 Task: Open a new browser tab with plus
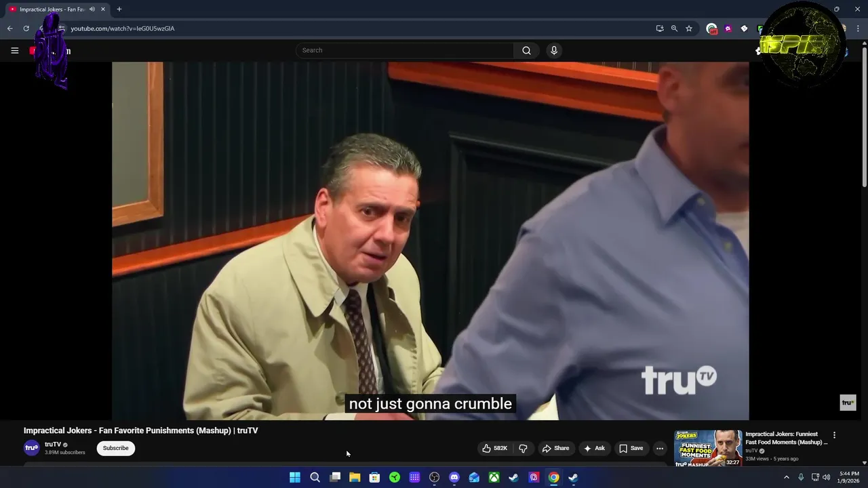click(x=119, y=9)
